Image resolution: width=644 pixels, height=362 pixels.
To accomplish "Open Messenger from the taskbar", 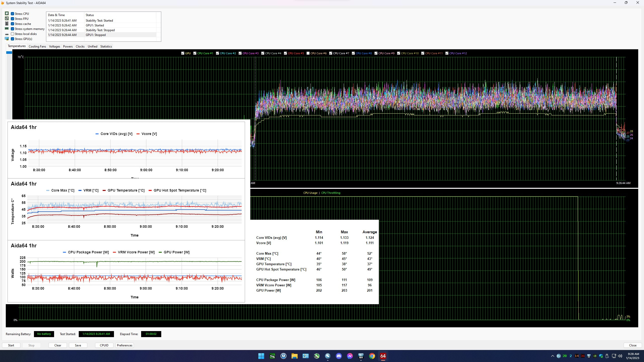I will click(x=350, y=356).
